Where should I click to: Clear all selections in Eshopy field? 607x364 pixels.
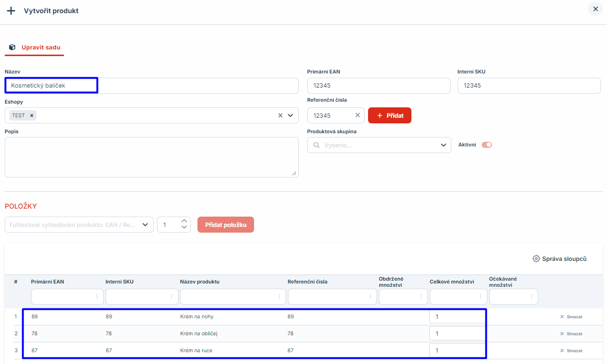[x=280, y=115]
